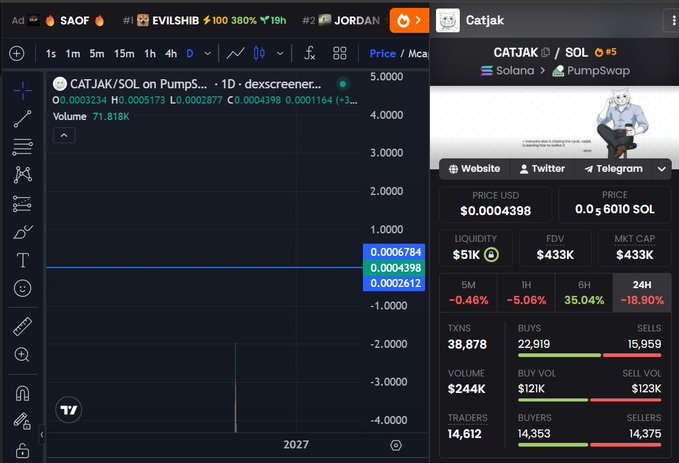Select the trend line drawing tool
679x463 pixels.
(x=23, y=119)
